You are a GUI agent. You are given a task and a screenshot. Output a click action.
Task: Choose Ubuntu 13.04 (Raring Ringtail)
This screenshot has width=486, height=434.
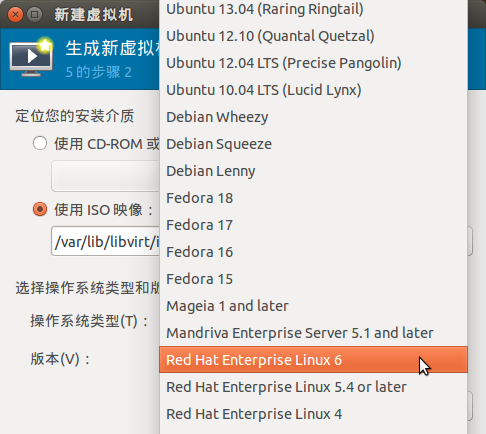coord(313,9)
